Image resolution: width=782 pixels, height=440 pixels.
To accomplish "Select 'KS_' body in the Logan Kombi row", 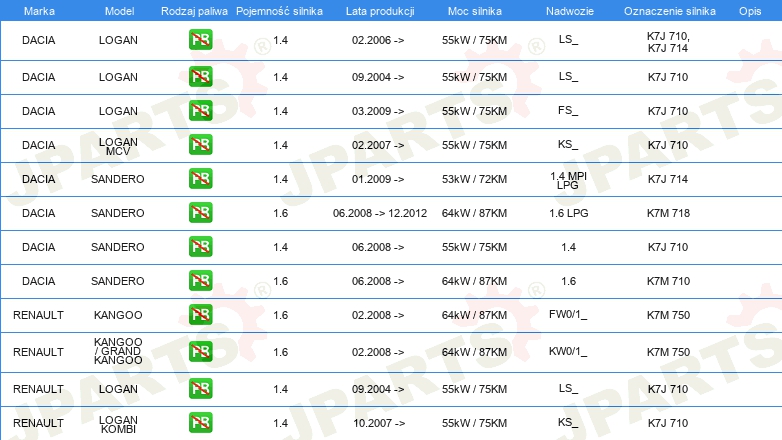I will tap(568, 422).
